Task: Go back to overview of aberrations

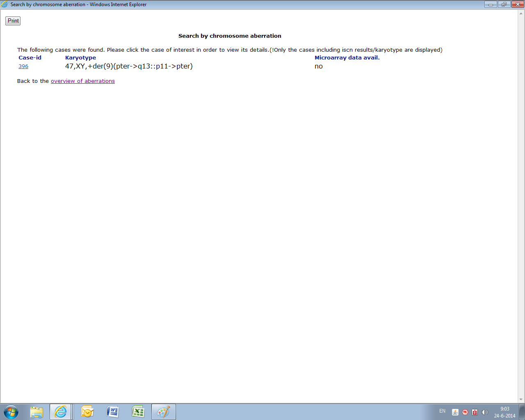Action: [x=82, y=81]
